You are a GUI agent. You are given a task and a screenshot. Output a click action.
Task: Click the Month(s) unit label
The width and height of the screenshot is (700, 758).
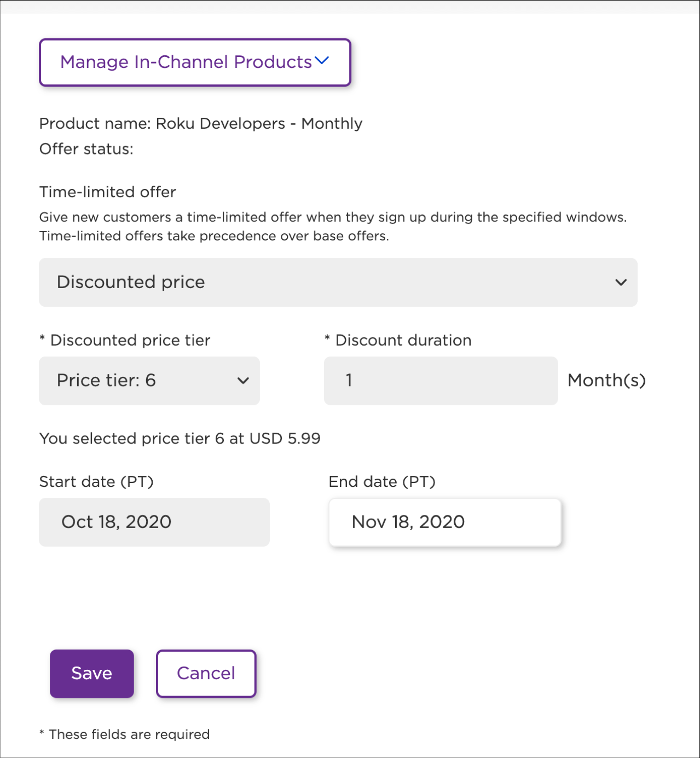[x=606, y=381]
